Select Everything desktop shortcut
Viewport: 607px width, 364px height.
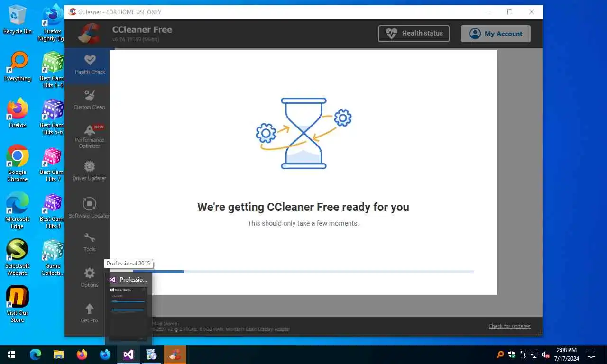pyautogui.click(x=18, y=67)
